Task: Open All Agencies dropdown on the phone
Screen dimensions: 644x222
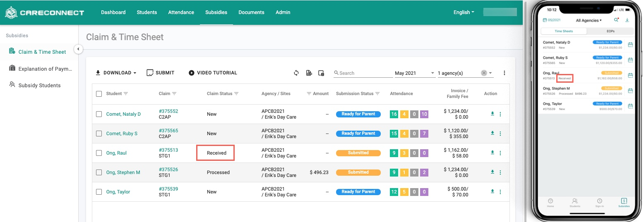Action: tap(589, 20)
